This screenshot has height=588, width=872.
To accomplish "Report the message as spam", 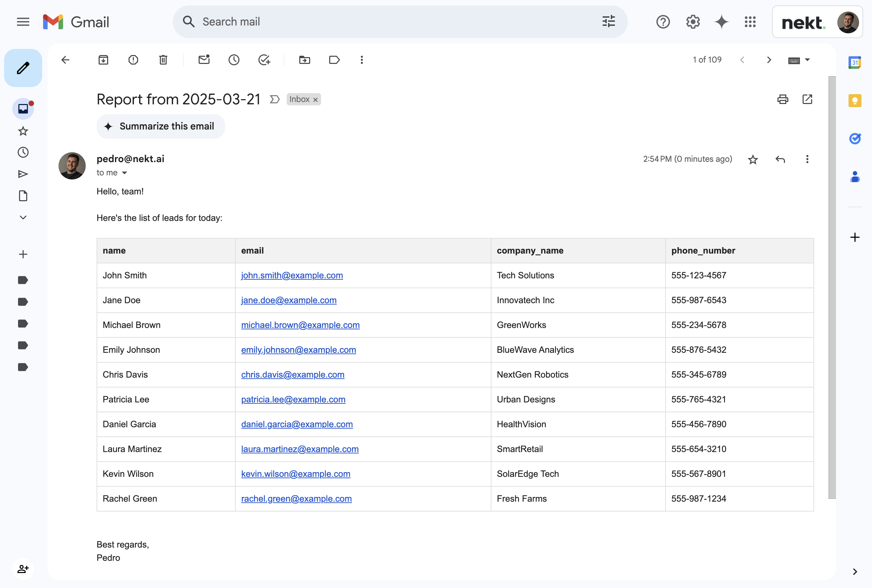I will (133, 60).
